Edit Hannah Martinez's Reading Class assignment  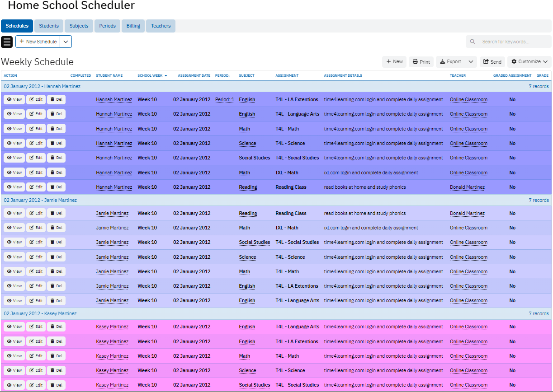coord(36,187)
